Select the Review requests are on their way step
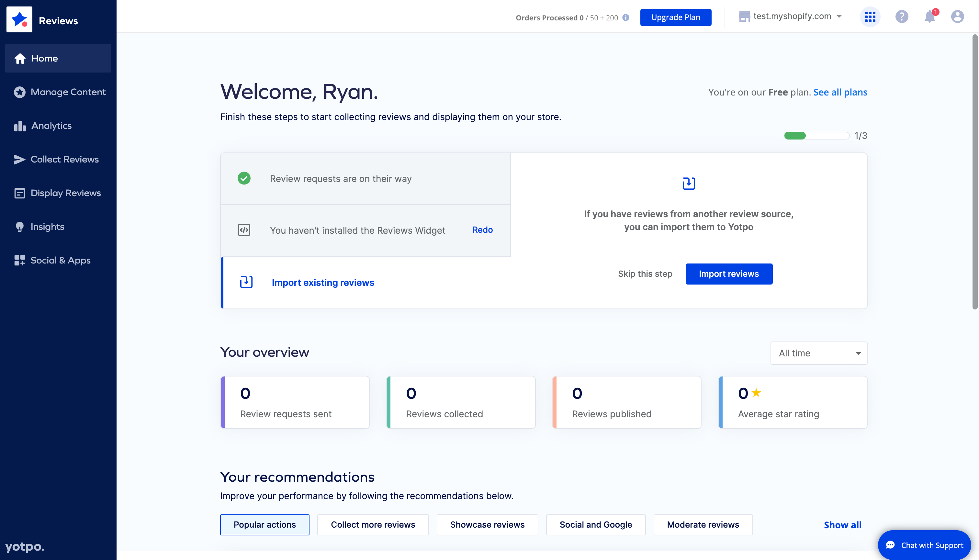 point(366,178)
